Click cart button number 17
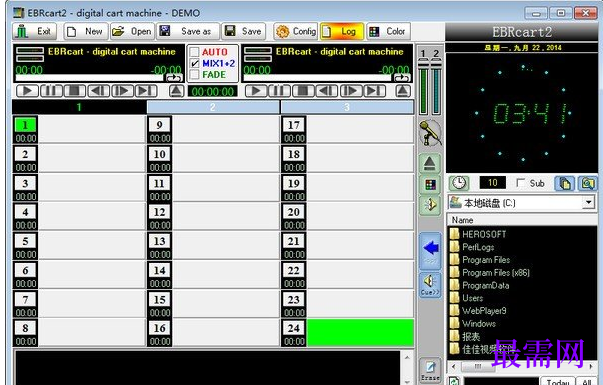Screen dimensions: 603x385 (294, 125)
